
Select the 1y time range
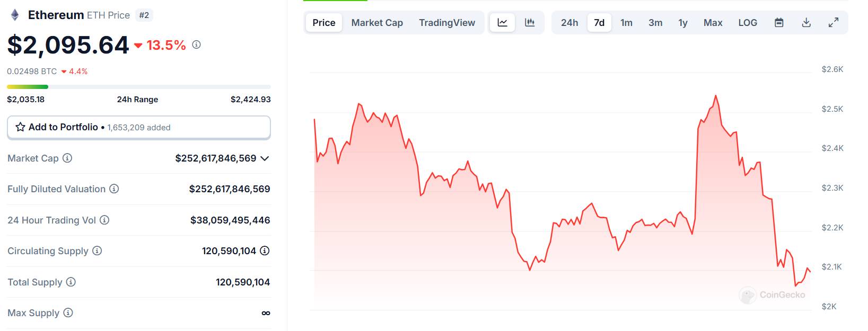(x=683, y=23)
